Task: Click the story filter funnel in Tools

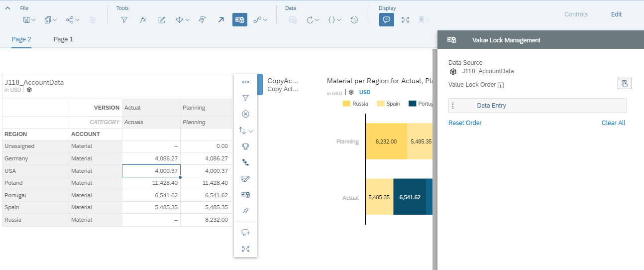Action: click(x=124, y=20)
